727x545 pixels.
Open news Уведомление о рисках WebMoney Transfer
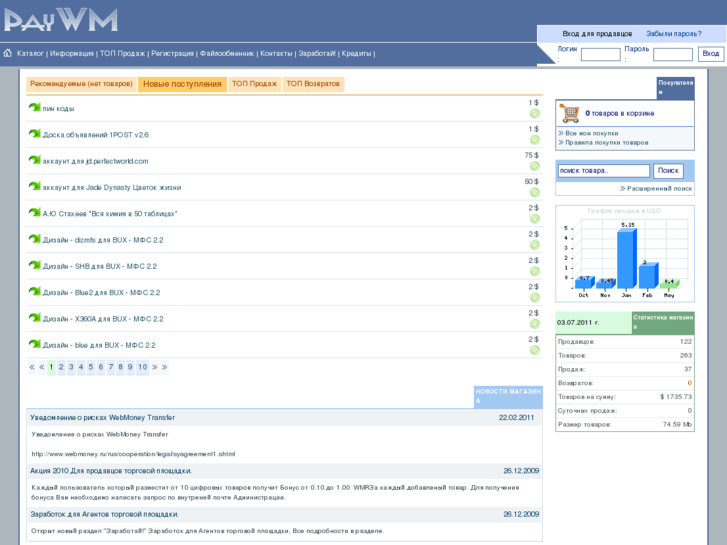click(x=102, y=417)
